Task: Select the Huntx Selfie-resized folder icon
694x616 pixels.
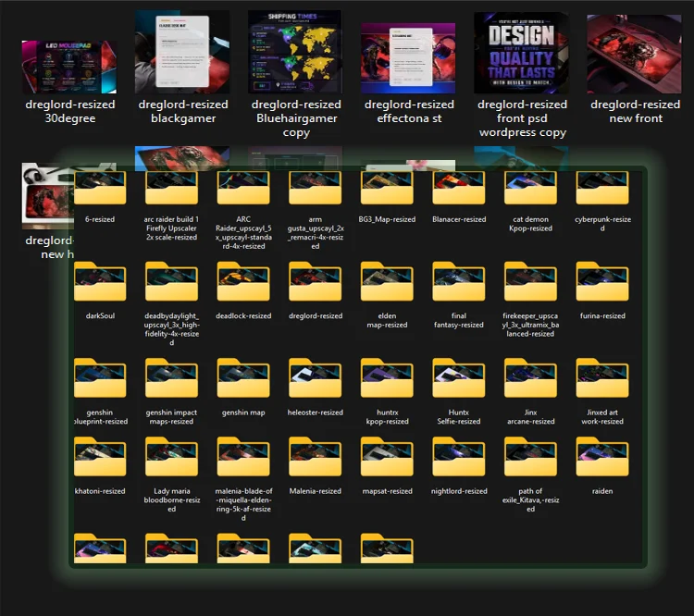Action: pos(459,378)
